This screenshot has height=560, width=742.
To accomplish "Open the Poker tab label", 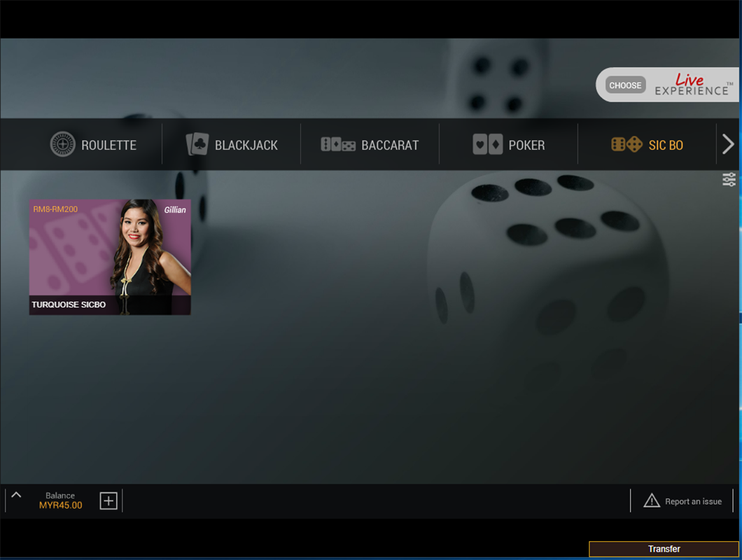I will [526, 145].
